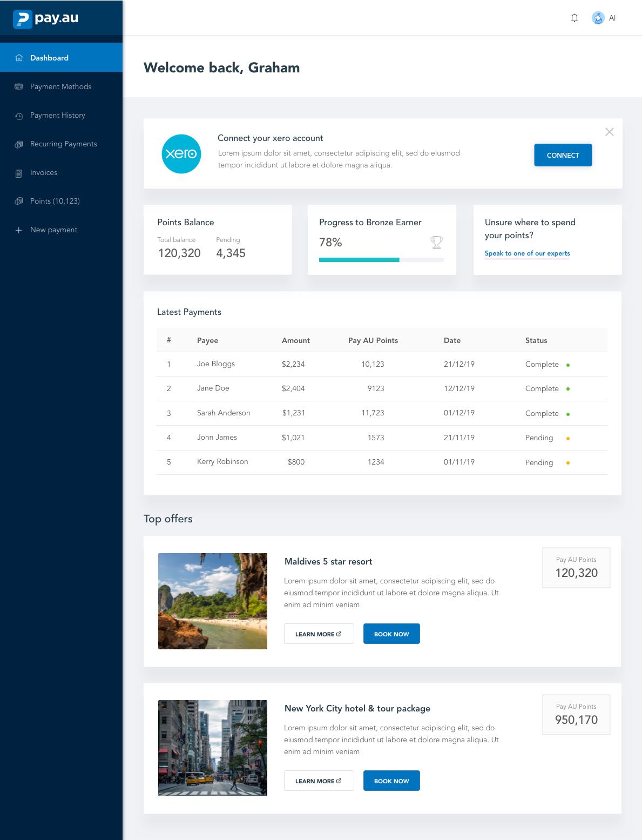
Task: Click the Xero logo icon
Action: coord(181,154)
